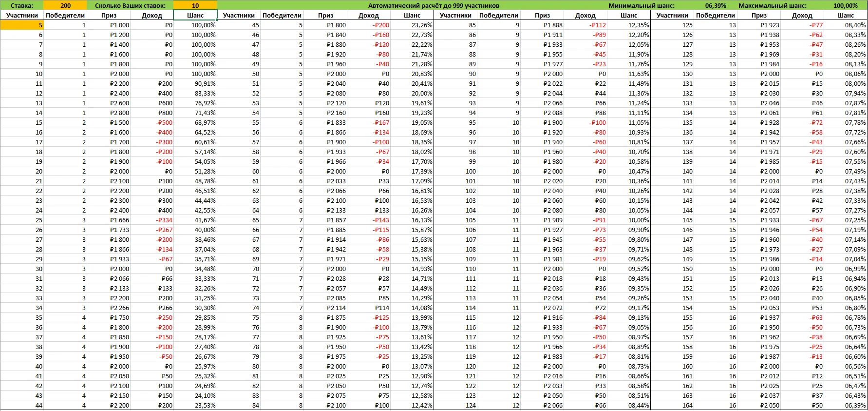Select the stake value cell containing 200
The height and width of the screenshot is (411, 868).
(x=65, y=5)
